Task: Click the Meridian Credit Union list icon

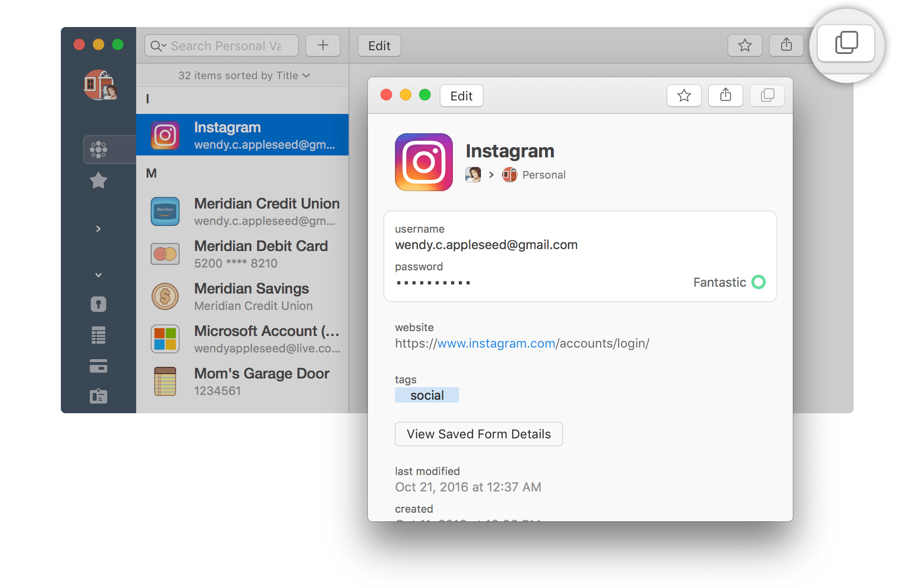Action: coord(165,211)
